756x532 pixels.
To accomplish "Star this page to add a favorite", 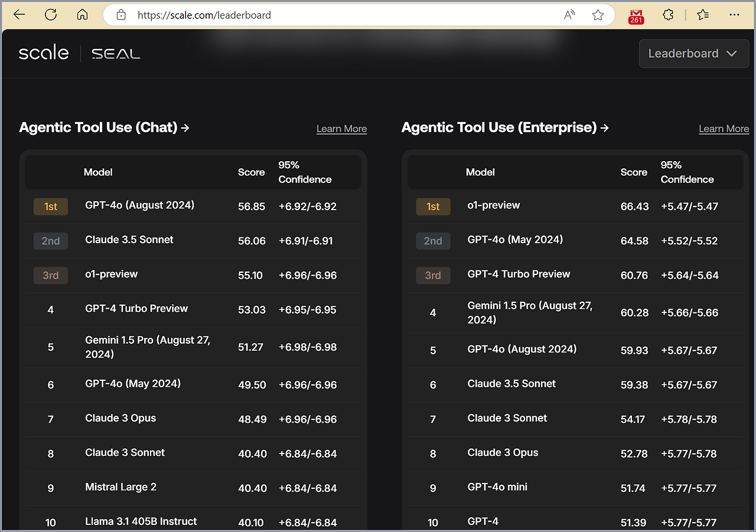I will [598, 15].
